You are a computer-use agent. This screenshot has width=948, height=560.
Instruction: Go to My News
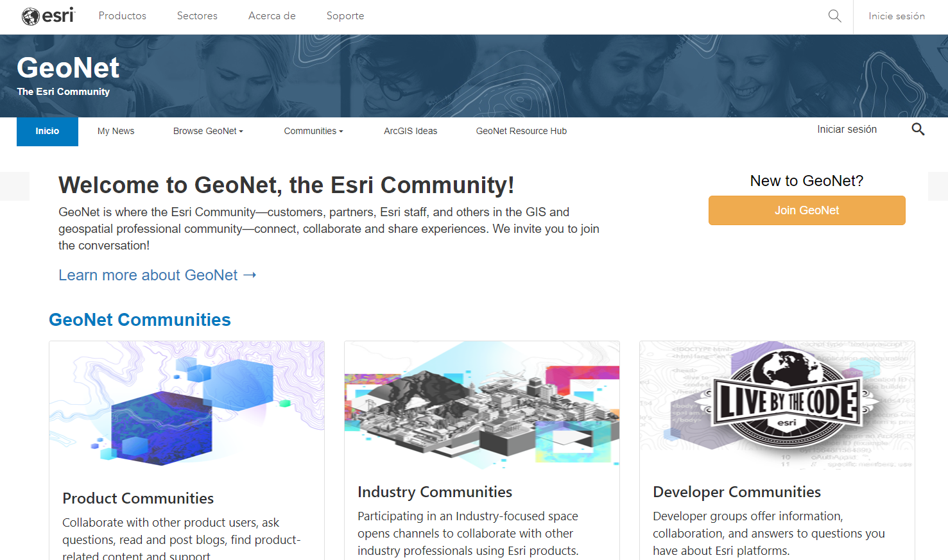tap(116, 131)
